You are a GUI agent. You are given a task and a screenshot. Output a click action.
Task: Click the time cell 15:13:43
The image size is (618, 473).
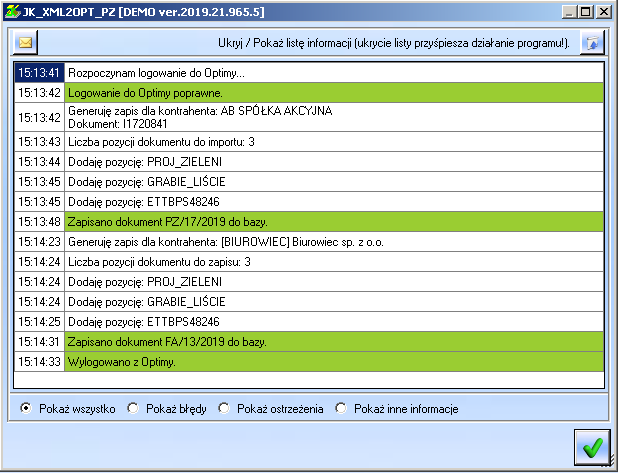pos(39,142)
